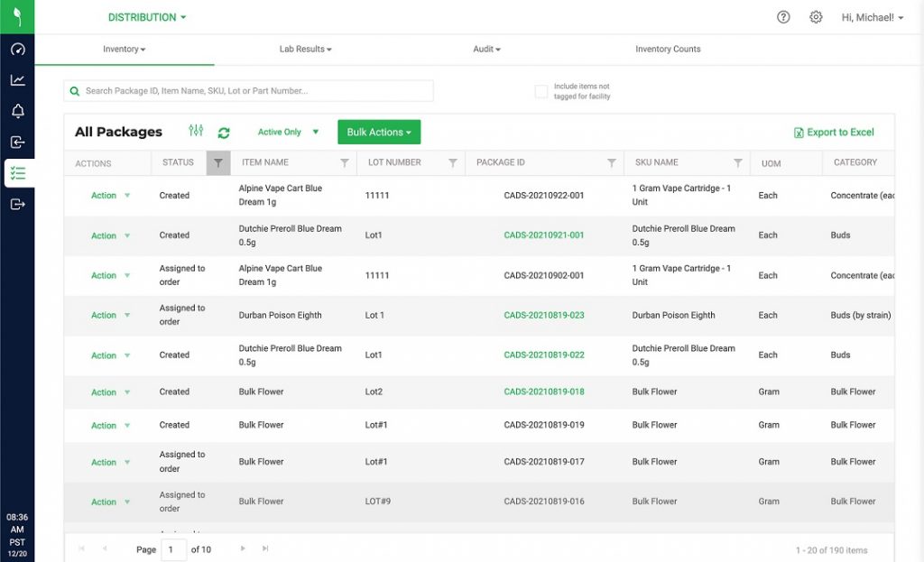924x562 pixels.
Task: Click the help question mark icon
Action: coord(783,17)
